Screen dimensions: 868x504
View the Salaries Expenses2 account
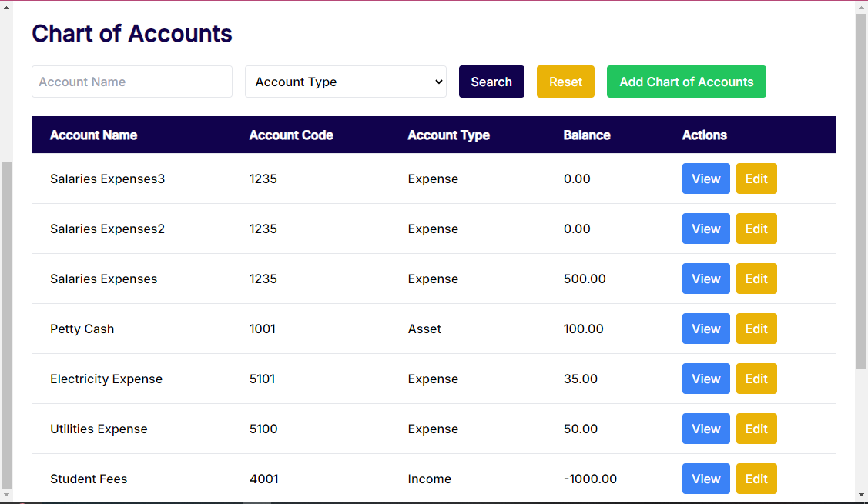point(705,229)
